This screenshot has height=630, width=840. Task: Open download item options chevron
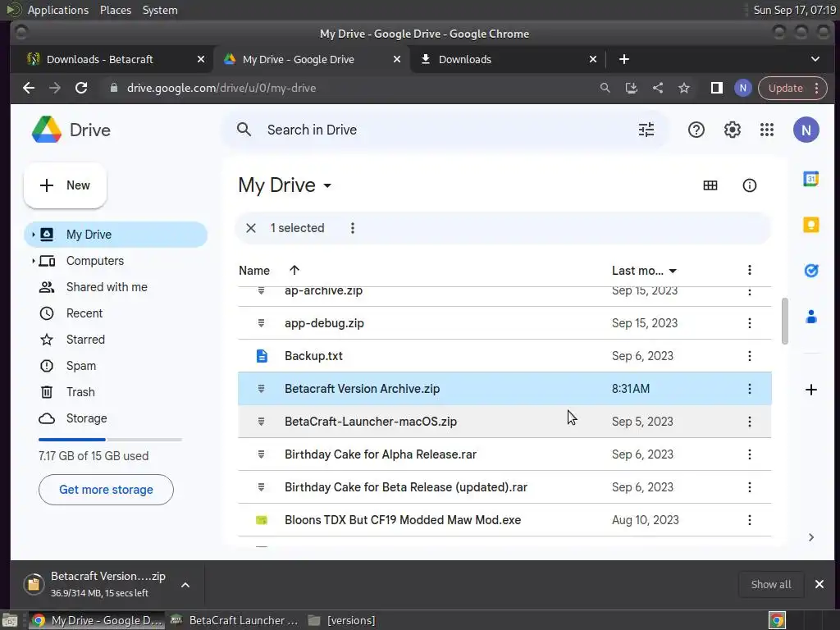tap(185, 585)
